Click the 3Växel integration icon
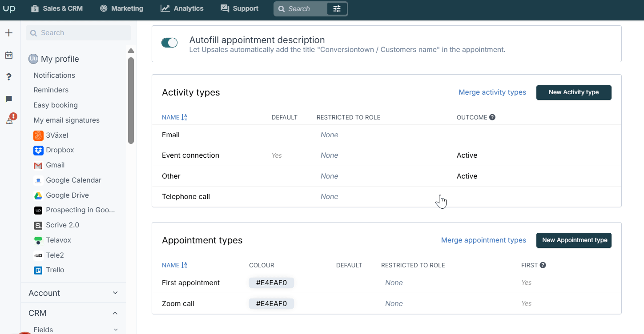The width and height of the screenshot is (644, 334). [38, 135]
